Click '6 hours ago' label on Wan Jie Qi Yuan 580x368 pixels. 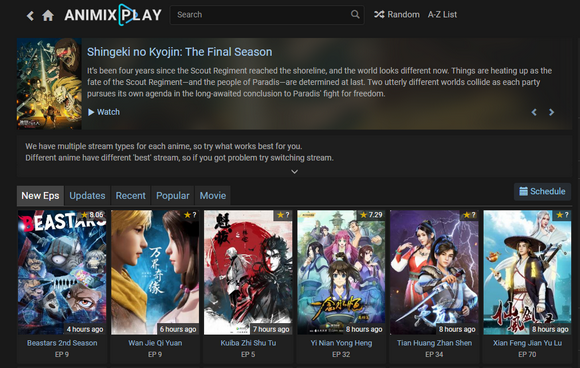point(178,329)
